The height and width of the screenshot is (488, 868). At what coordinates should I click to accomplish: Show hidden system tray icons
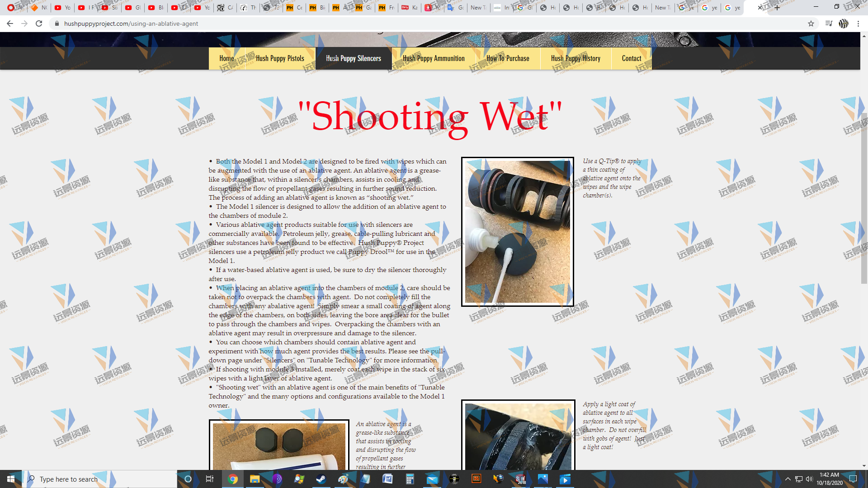[x=788, y=479]
